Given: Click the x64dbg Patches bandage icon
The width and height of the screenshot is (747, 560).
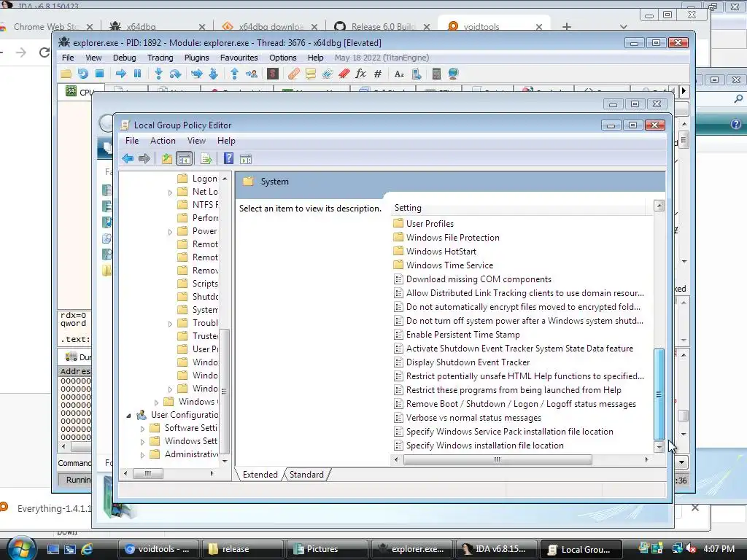Looking at the screenshot, I should [x=293, y=74].
